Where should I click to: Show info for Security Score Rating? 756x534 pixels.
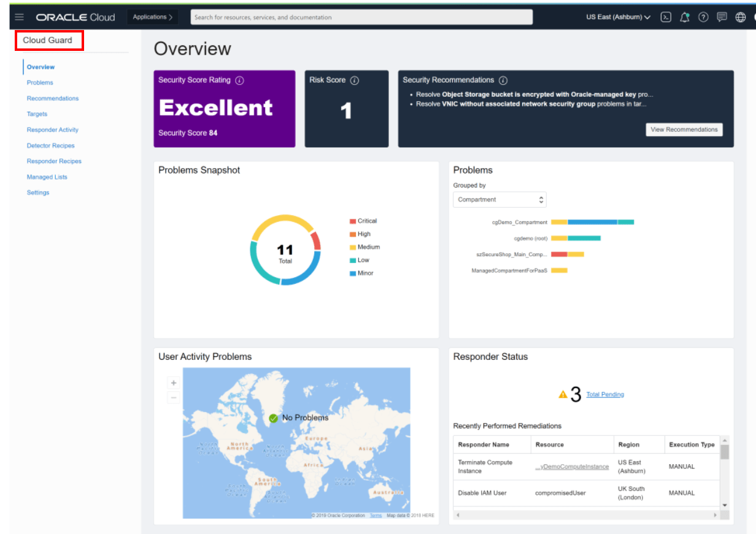coord(240,80)
